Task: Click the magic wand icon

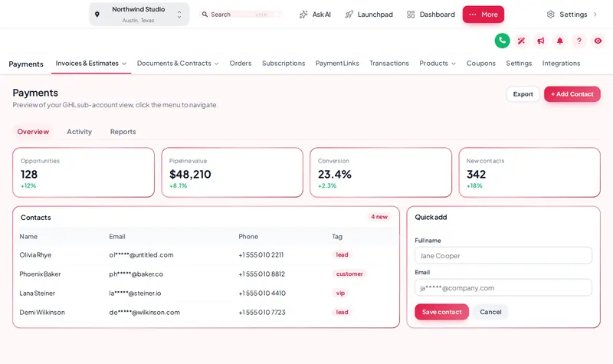Action: pyautogui.click(x=521, y=41)
